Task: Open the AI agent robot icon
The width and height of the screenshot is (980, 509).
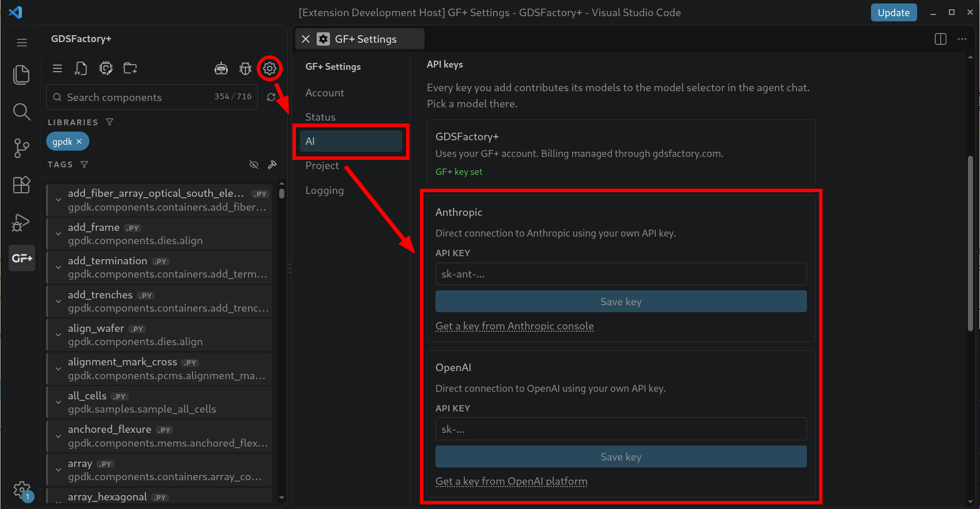Action: (221, 69)
